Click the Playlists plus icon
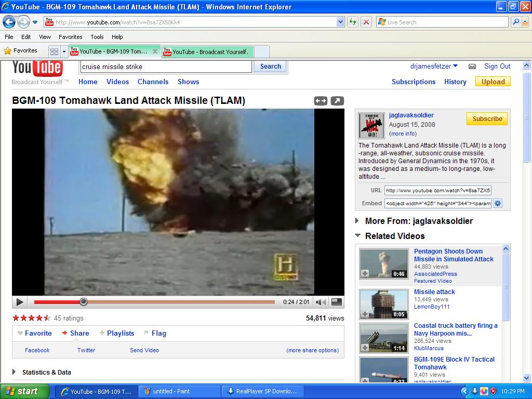This screenshot has width=532, height=399. tap(102, 333)
